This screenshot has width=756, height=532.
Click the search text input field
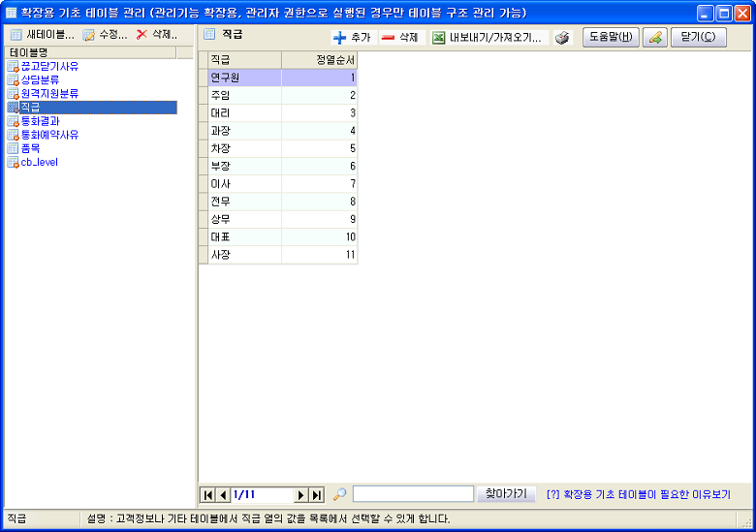point(413,494)
